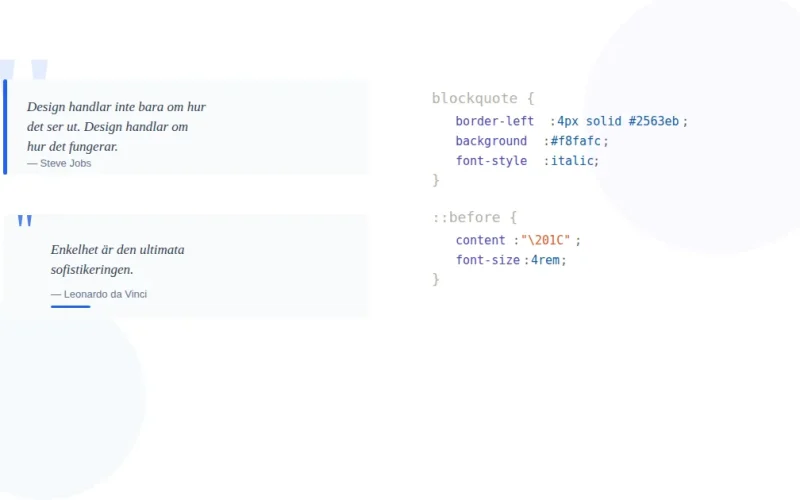
Task: Click the '— Leonardo da Vinci' attribution
Action: point(99,294)
